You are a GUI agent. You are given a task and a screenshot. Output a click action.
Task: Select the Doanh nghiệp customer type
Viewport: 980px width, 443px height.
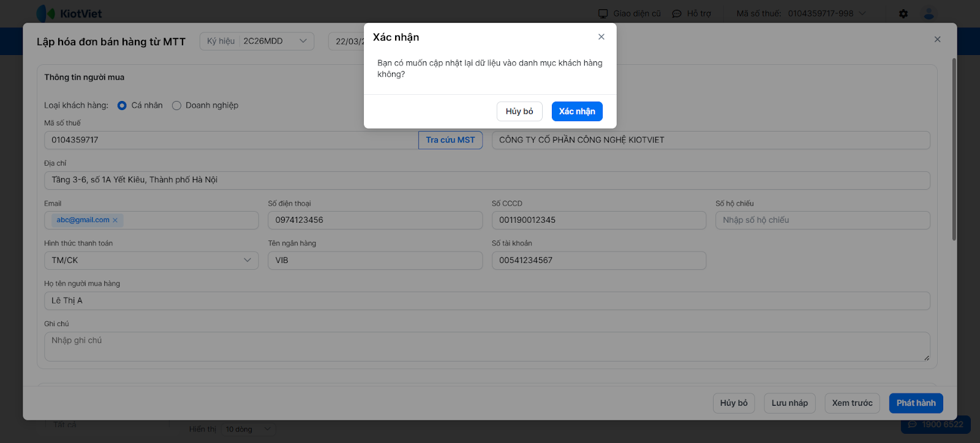coord(176,105)
